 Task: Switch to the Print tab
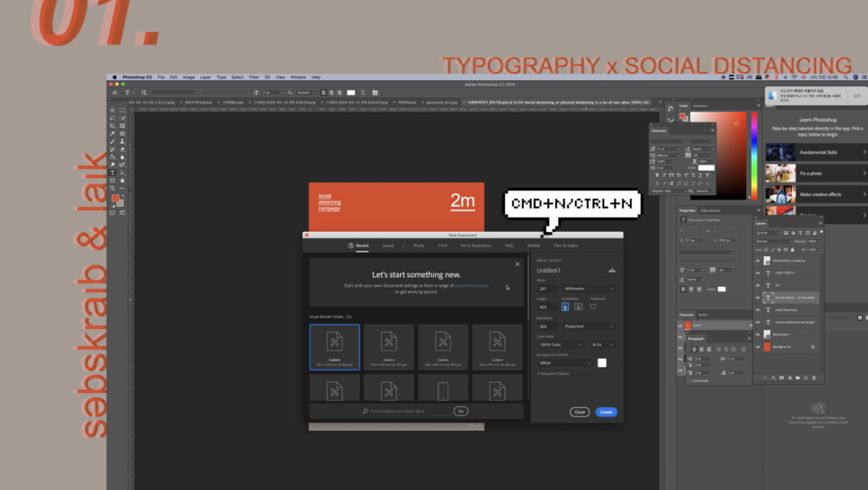point(442,245)
